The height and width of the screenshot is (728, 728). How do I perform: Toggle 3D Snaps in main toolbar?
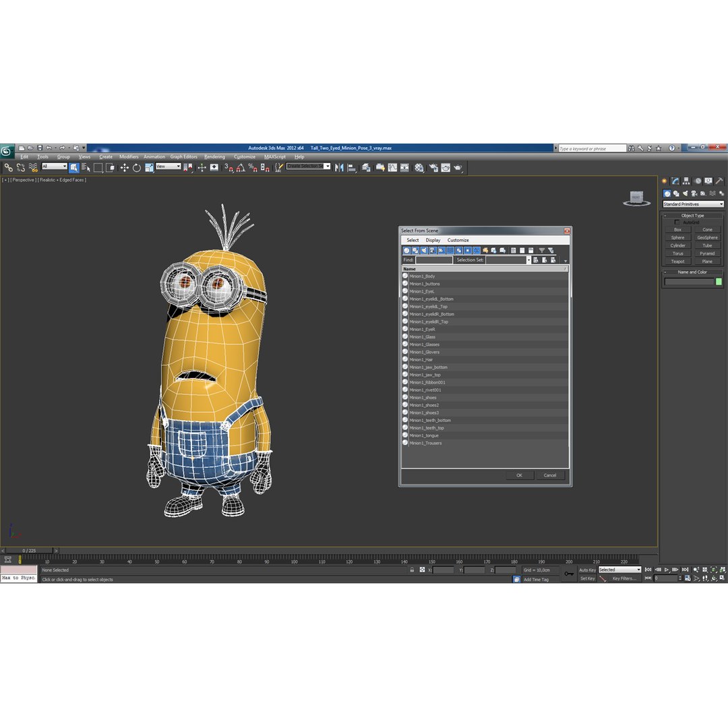229,168
